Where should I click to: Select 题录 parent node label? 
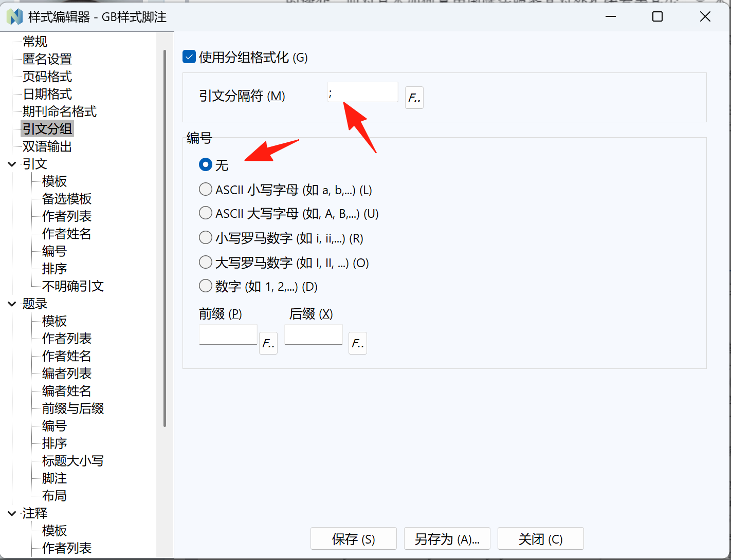(35, 304)
